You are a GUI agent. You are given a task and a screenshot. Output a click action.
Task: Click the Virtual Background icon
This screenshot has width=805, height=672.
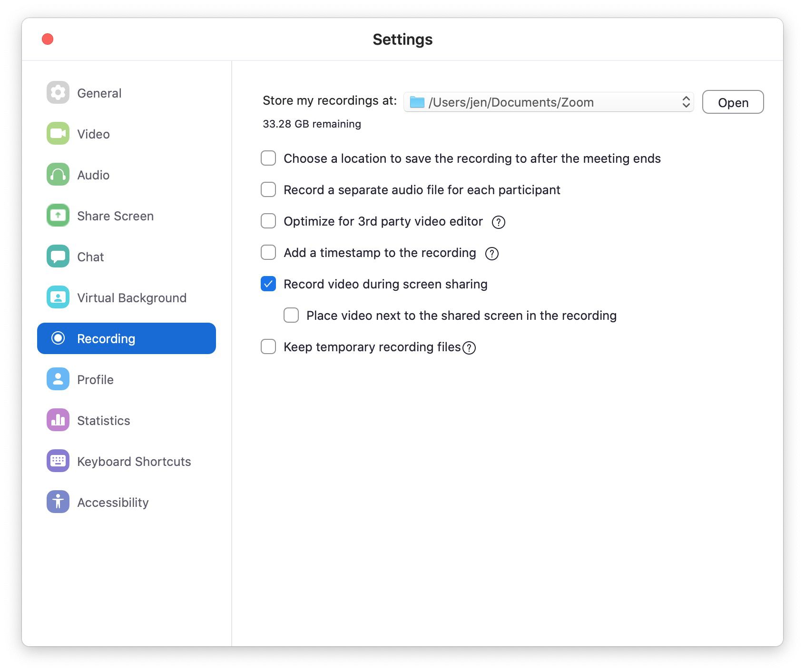click(x=58, y=297)
